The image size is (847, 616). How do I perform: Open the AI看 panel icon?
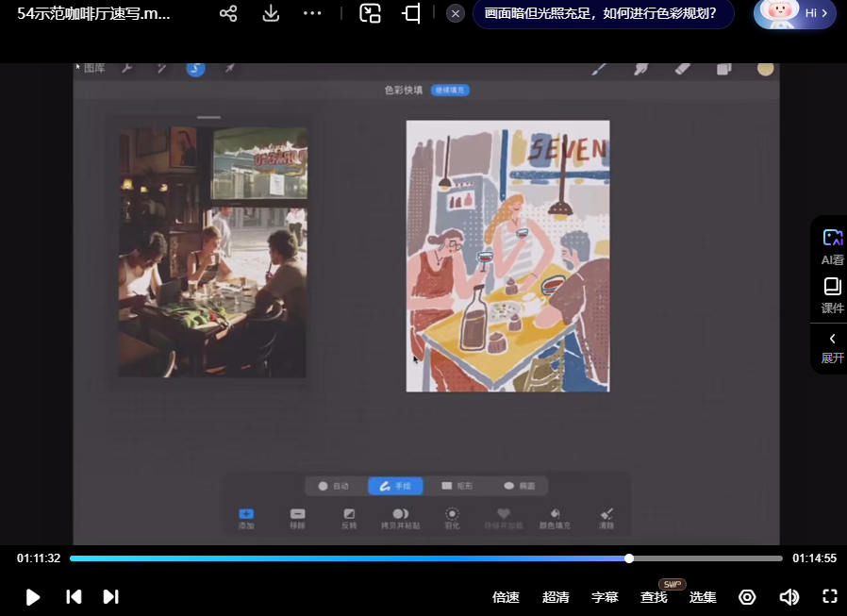point(832,247)
